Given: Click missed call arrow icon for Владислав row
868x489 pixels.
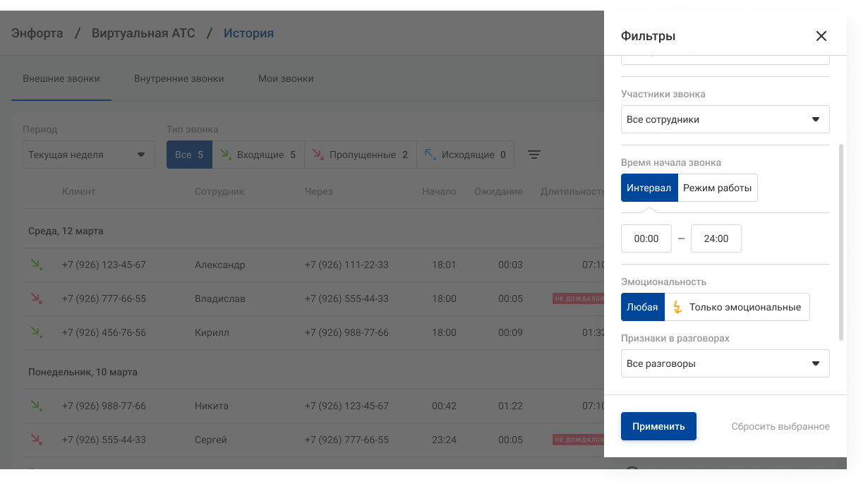Looking at the screenshot, I should (x=35, y=298).
